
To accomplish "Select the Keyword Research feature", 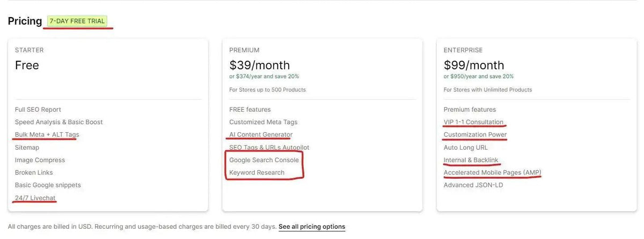I will (x=257, y=172).
